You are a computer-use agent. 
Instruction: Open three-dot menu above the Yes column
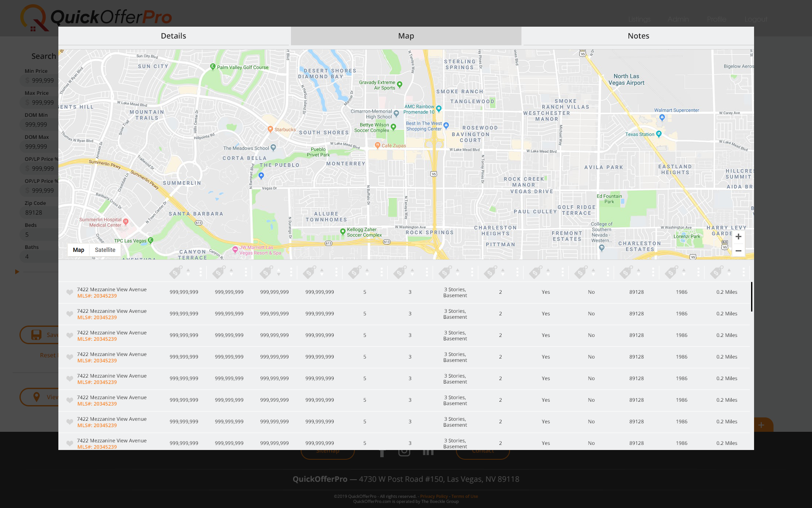pos(562,272)
